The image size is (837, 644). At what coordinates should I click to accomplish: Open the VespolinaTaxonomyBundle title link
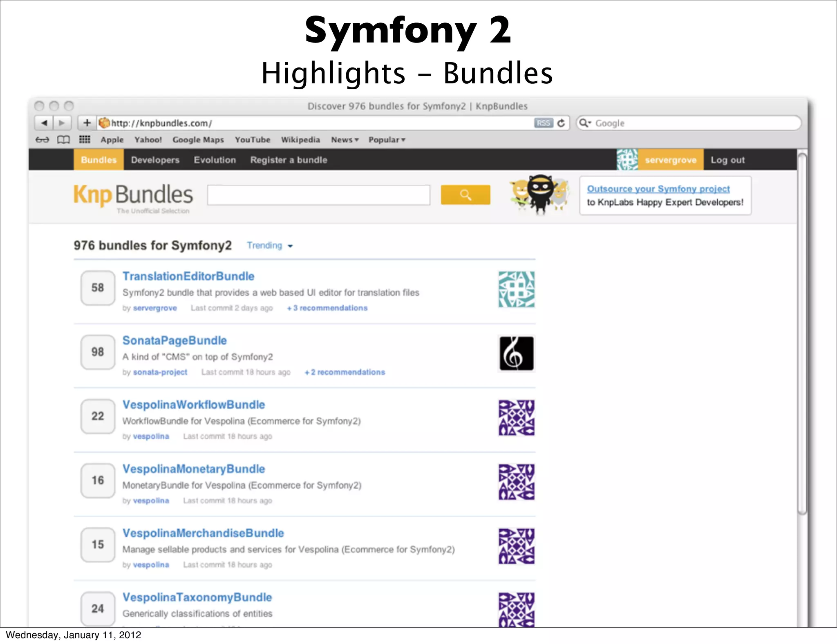tap(197, 597)
